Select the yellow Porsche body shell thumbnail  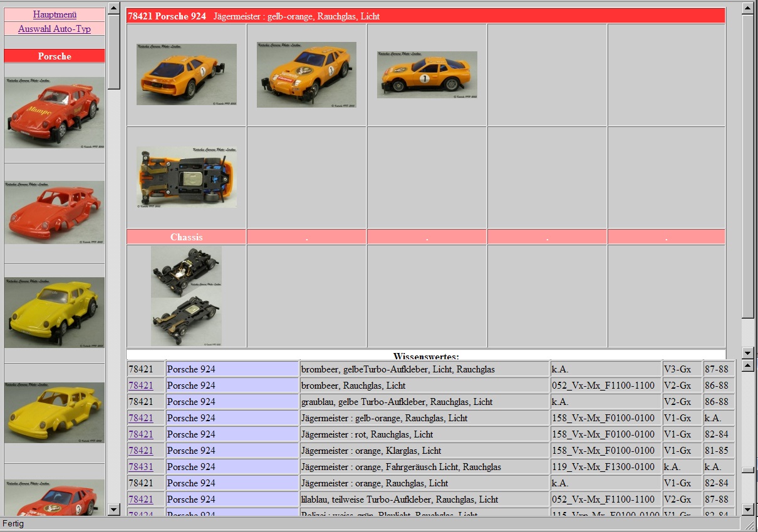[55, 412]
